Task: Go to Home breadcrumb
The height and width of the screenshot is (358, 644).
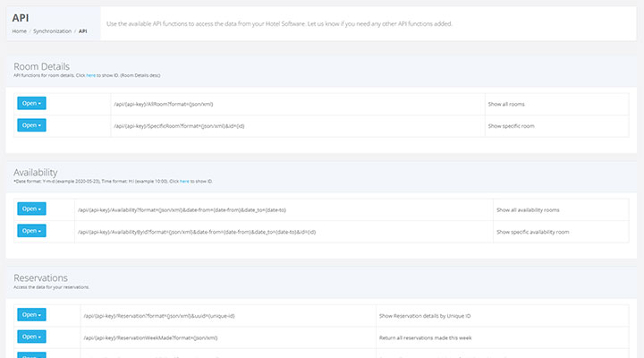Action: tap(20, 31)
